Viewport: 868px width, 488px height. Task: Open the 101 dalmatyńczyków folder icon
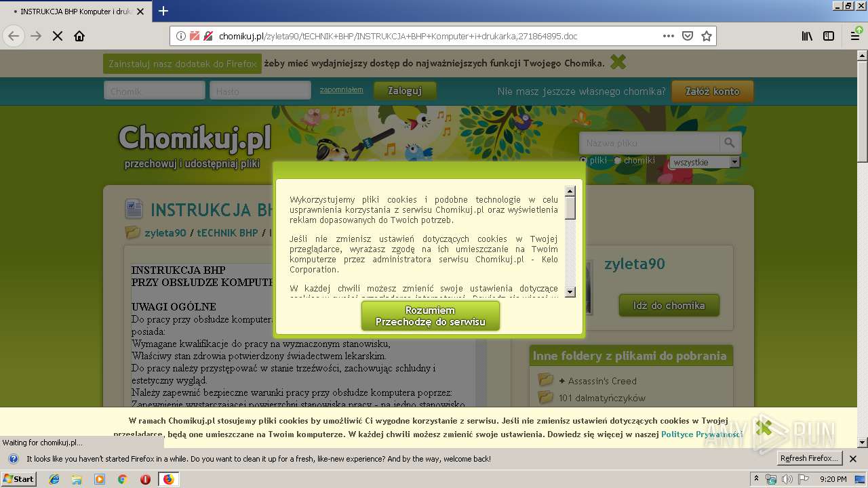546,397
